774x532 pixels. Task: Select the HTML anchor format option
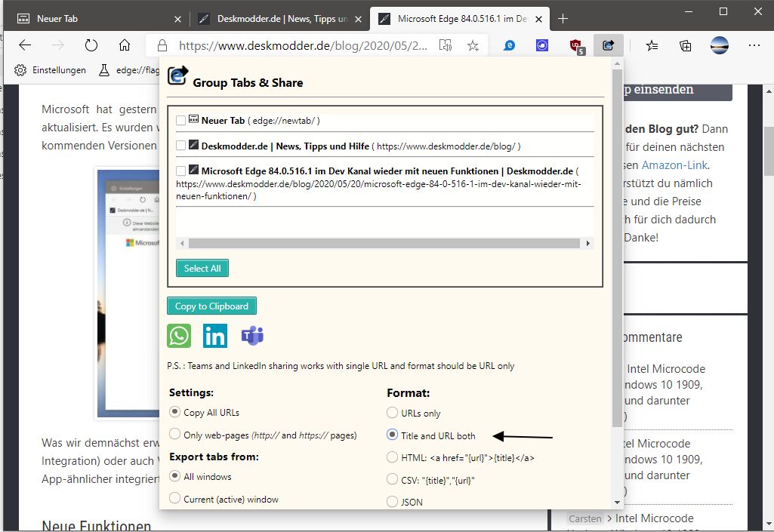[392, 457]
